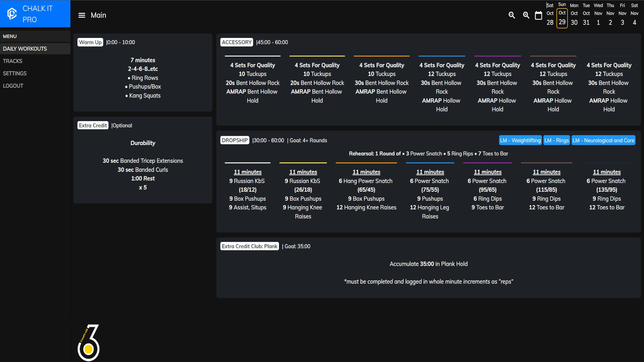Jump to Wednesday Nov 1
644x362 pixels.
click(x=598, y=14)
